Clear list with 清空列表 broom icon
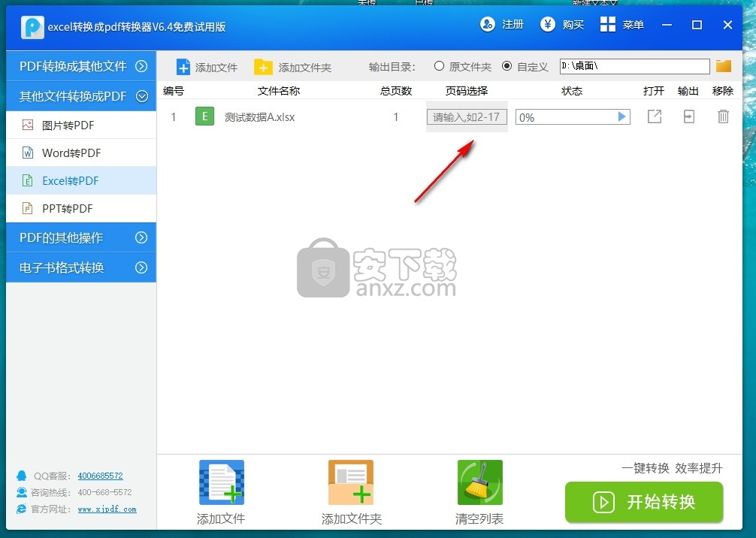Image resolution: width=756 pixels, height=538 pixels. point(479,482)
